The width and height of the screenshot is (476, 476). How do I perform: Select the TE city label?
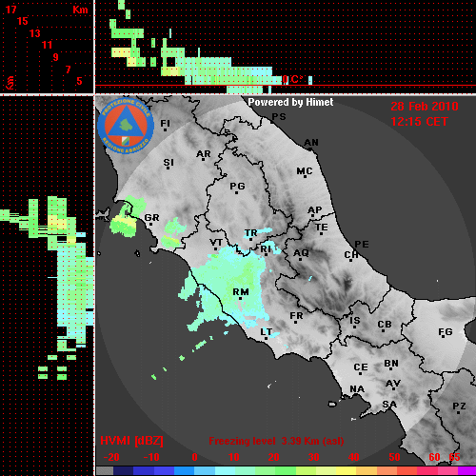321,228
